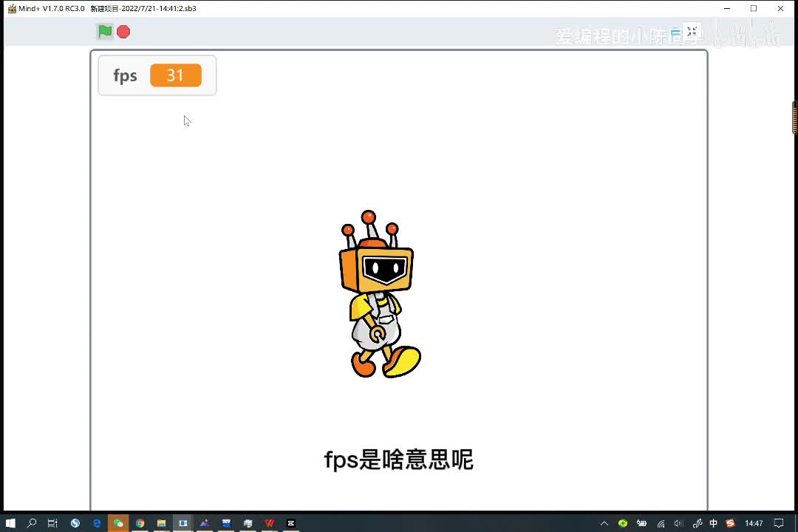The image size is (798, 532).
Task: Open the Wi-Fi network tray icon
Action: 661,523
